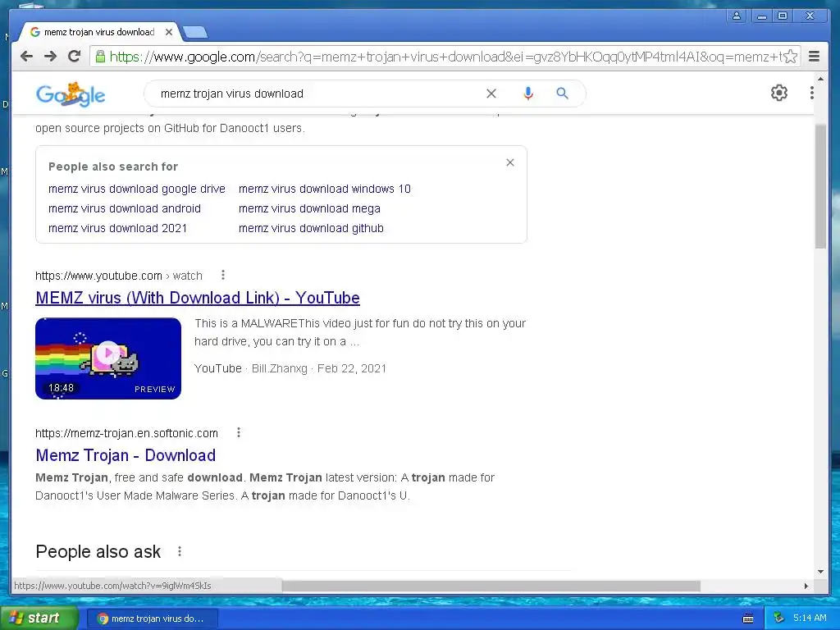840x630 pixels.
Task: Open the vertical dots menu beside settings gear
Action: 812,94
